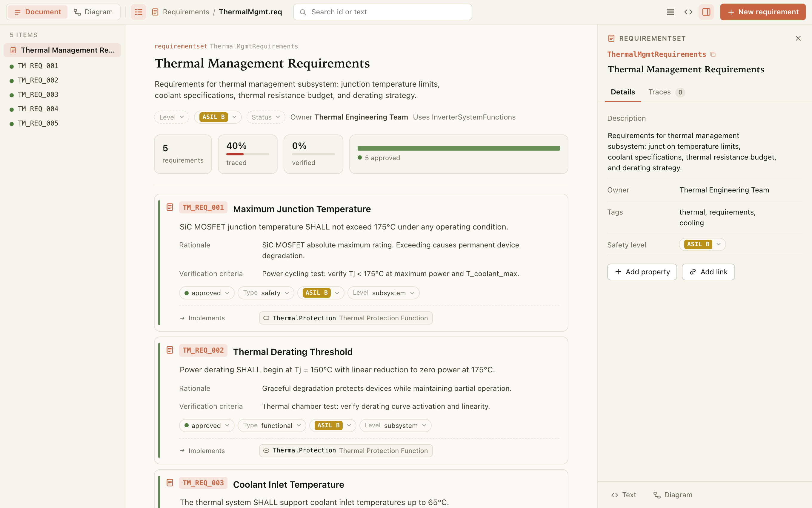
Task: Open the Text view at panel bottom
Action: (x=624, y=495)
